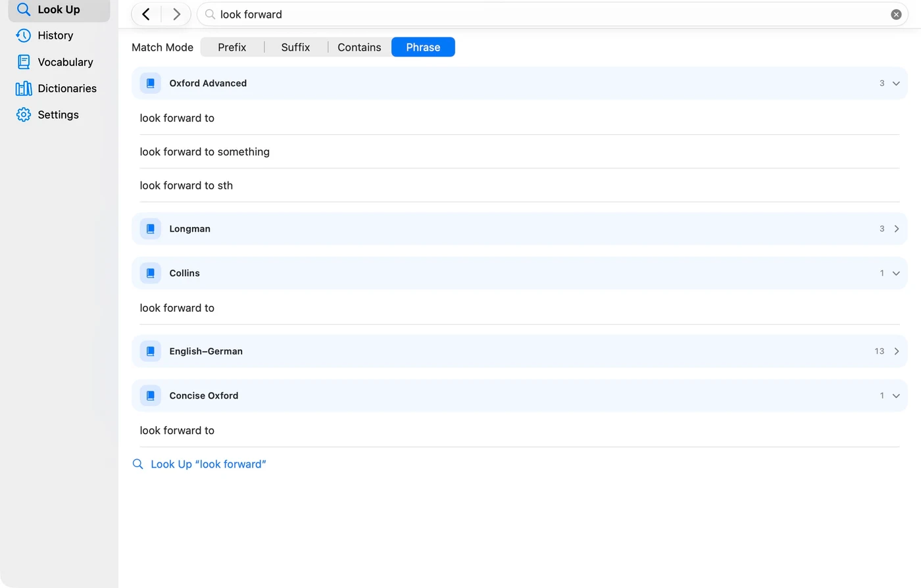The height and width of the screenshot is (588, 921).
Task: Select the Contains match mode
Action: pyautogui.click(x=359, y=47)
